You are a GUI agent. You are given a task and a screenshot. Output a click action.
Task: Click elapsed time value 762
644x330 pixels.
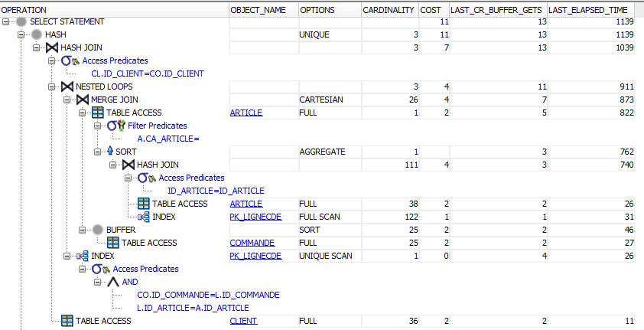(x=626, y=152)
